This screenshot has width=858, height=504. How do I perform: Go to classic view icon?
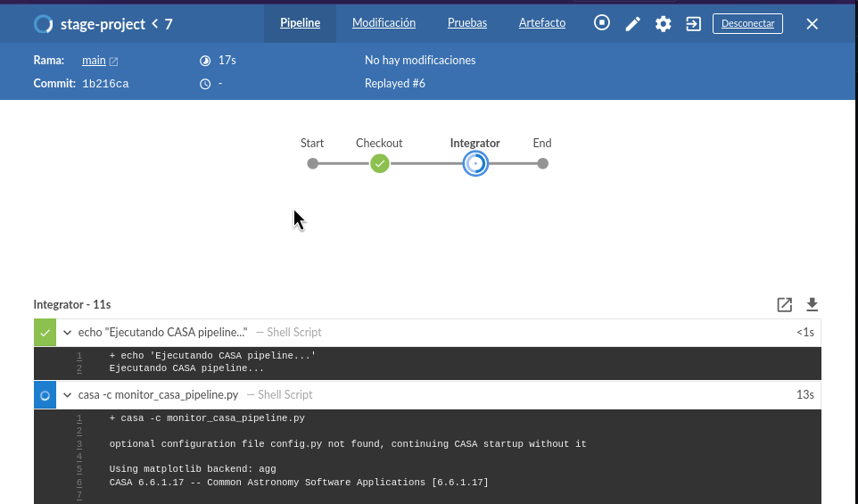(693, 24)
